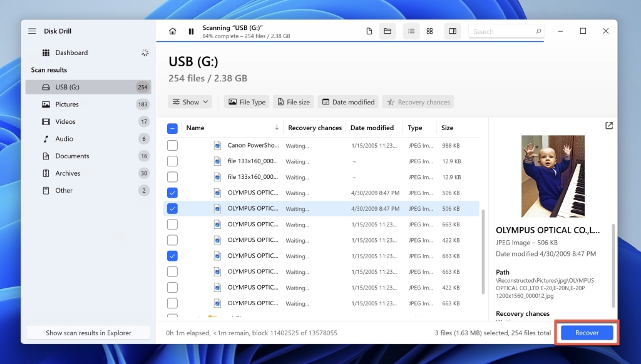Select the Pictures scan category
Screen dimensions: 641x364
[68, 104]
